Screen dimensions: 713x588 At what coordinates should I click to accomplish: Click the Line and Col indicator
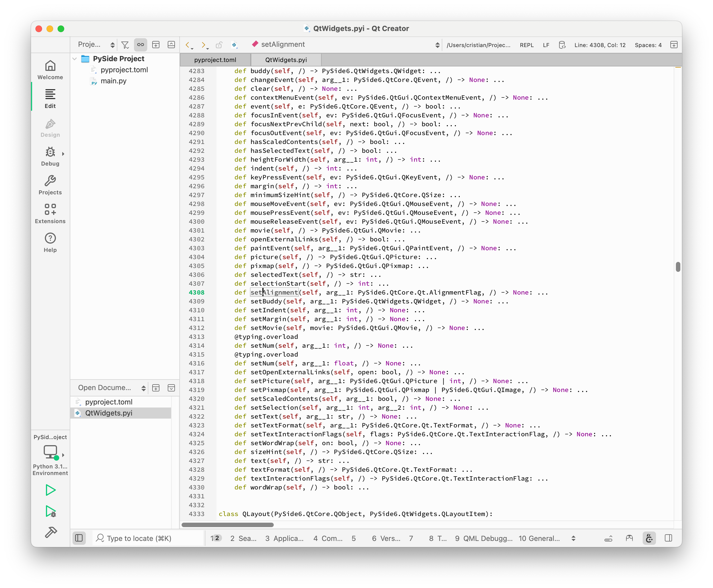pyautogui.click(x=600, y=45)
